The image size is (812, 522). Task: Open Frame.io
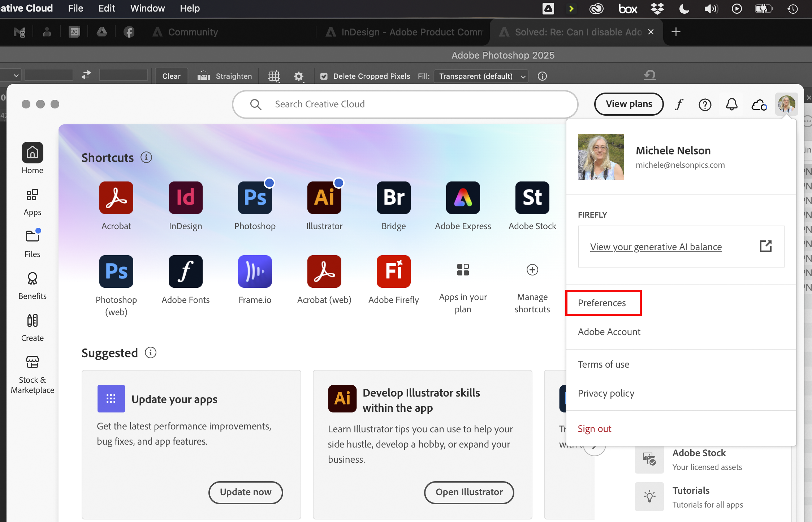coord(255,271)
